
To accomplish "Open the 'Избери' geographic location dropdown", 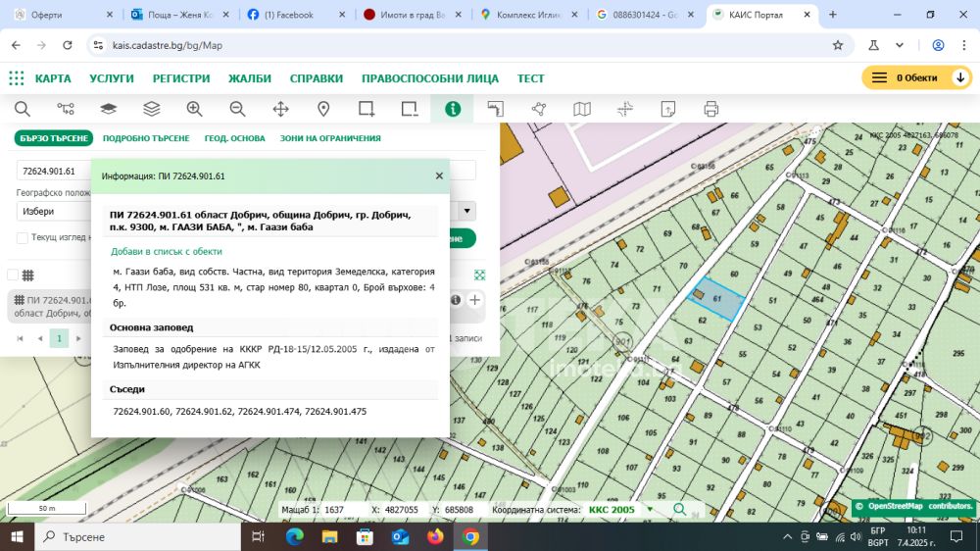I will pos(54,211).
